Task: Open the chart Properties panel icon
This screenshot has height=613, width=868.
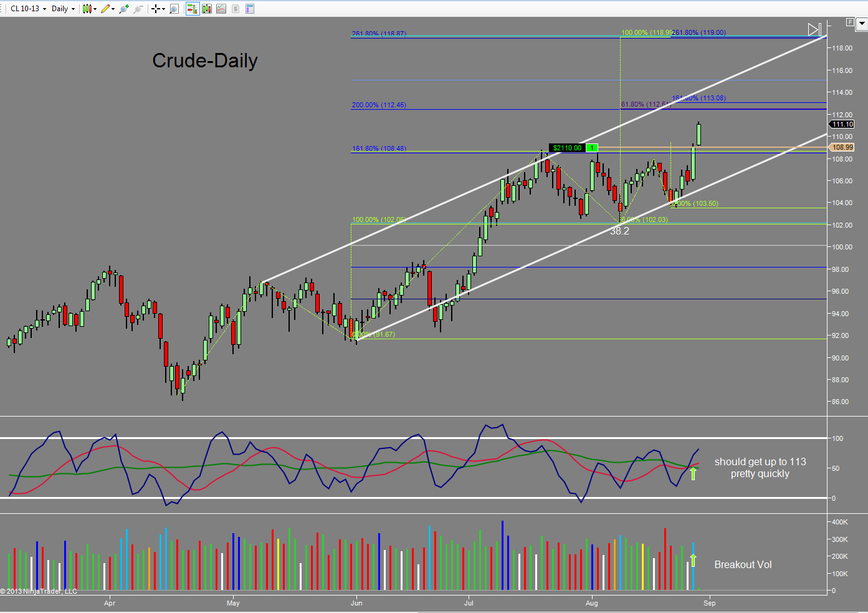Action: coord(250,9)
